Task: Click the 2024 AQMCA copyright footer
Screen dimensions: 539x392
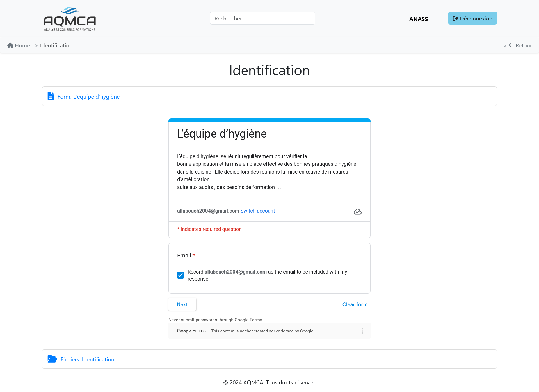Action: (x=269, y=382)
